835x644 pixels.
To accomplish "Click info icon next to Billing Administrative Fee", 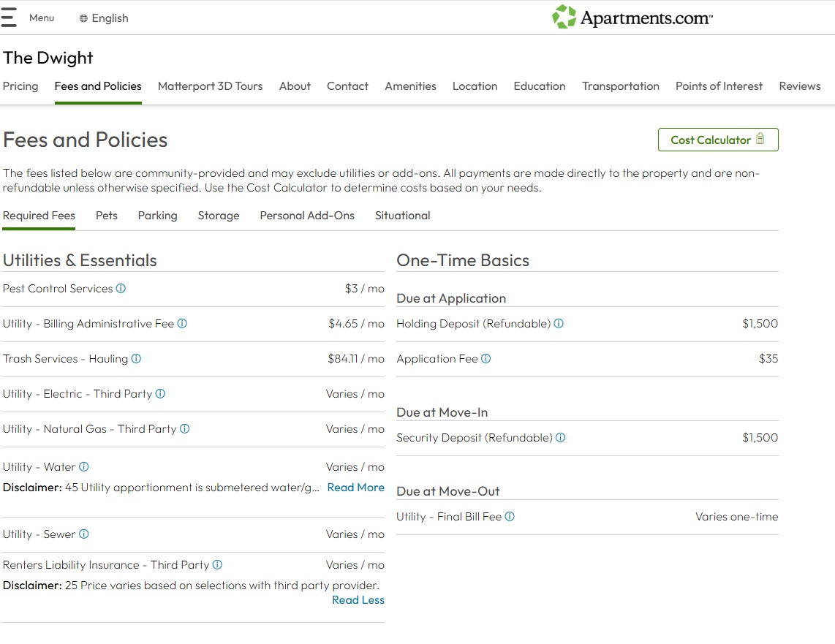I will [x=182, y=324].
